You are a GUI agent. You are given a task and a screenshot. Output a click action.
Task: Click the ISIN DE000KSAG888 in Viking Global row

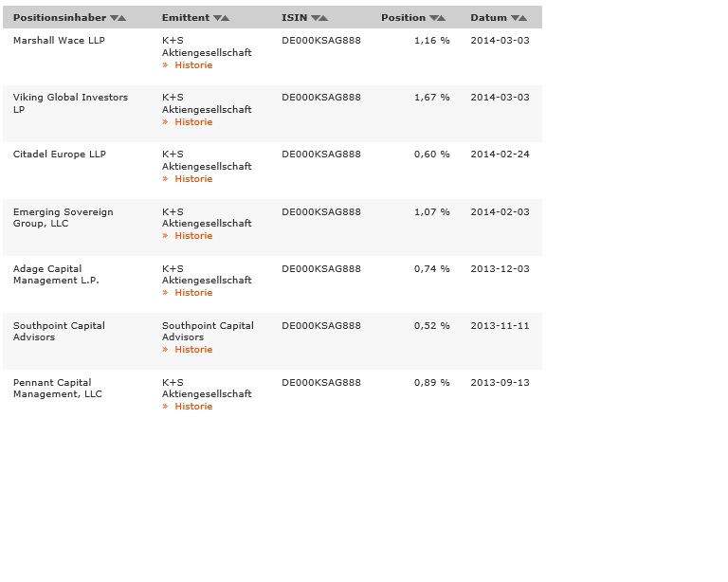[x=321, y=98]
